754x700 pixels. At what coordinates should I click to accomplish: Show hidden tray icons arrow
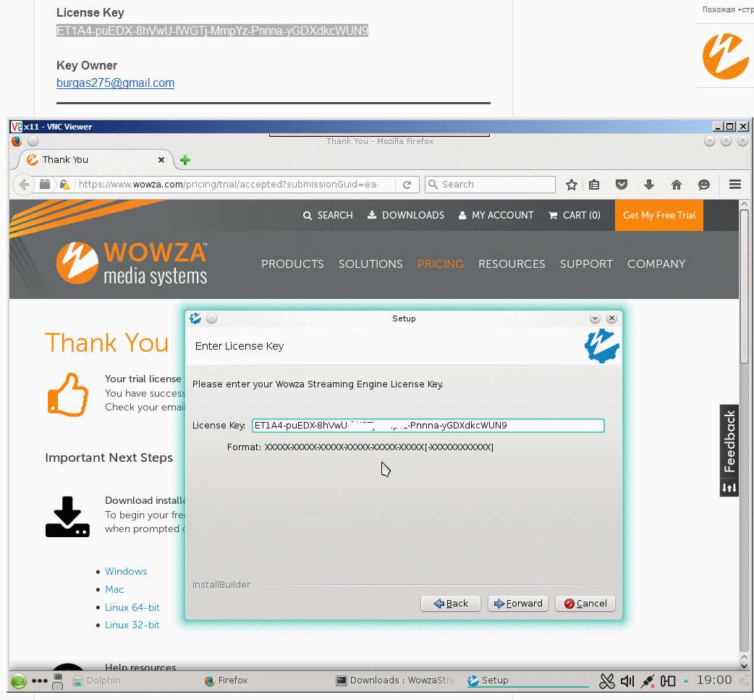(x=686, y=680)
